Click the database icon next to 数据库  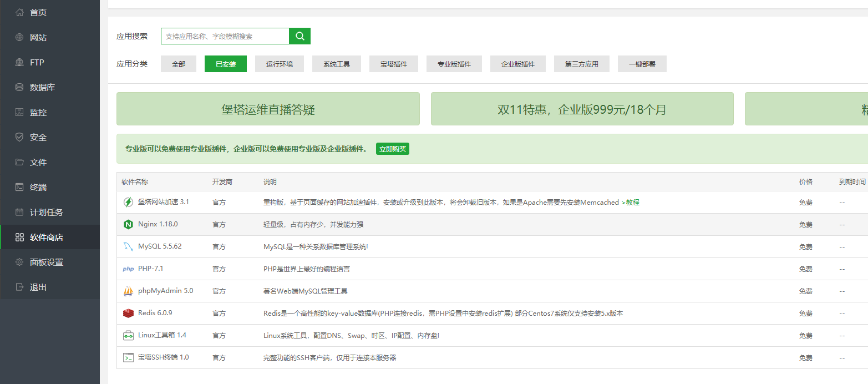point(19,87)
